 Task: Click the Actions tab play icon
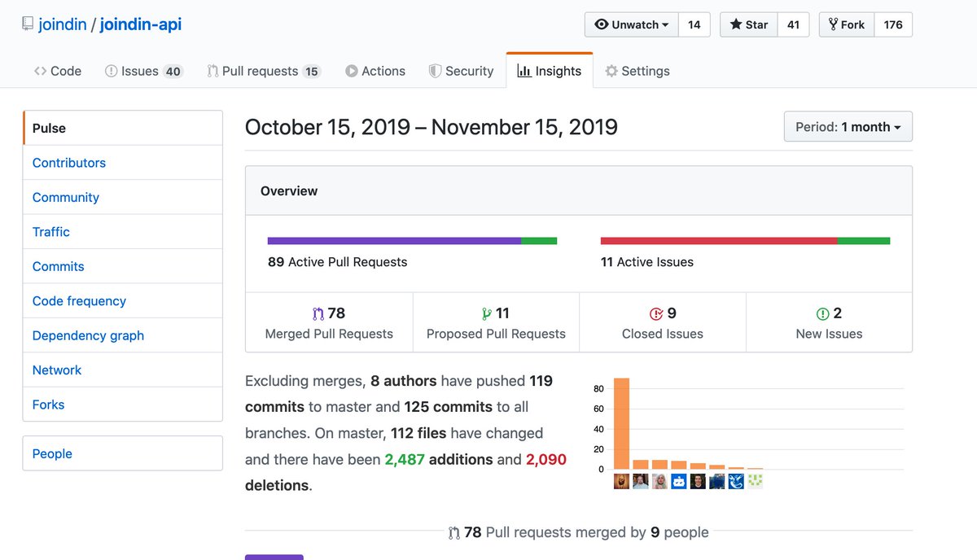pyautogui.click(x=352, y=71)
